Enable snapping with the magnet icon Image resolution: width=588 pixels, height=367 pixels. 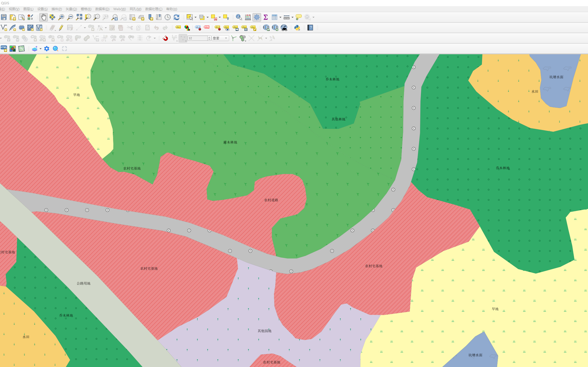click(x=165, y=38)
